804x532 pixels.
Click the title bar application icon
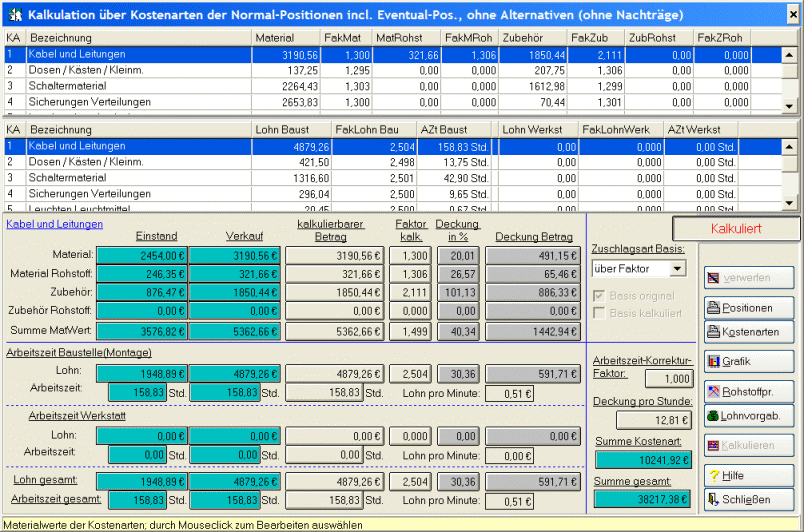click(14, 14)
